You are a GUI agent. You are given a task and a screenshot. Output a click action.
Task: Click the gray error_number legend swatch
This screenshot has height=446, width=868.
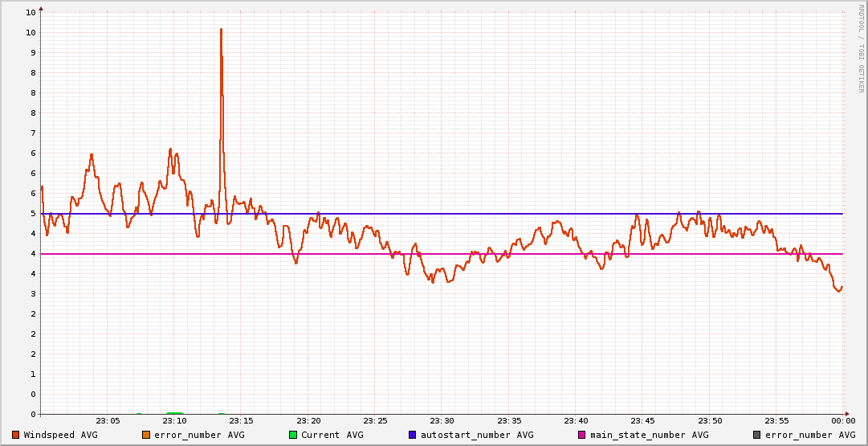[x=756, y=435]
